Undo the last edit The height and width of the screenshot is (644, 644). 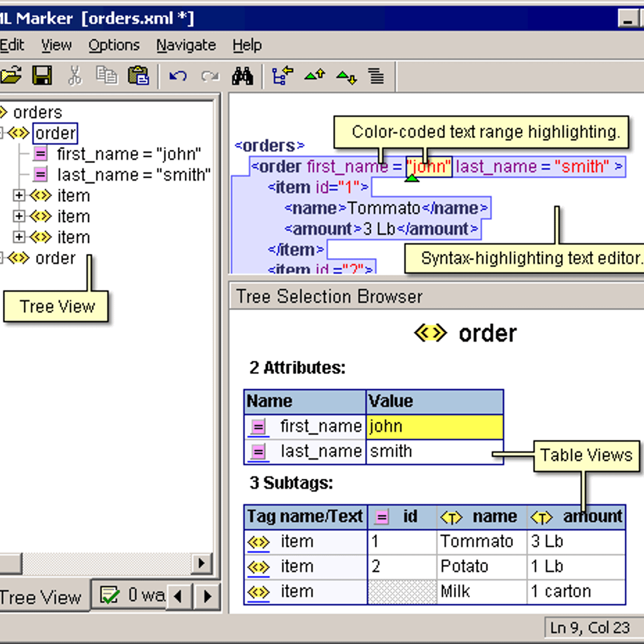(178, 76)
